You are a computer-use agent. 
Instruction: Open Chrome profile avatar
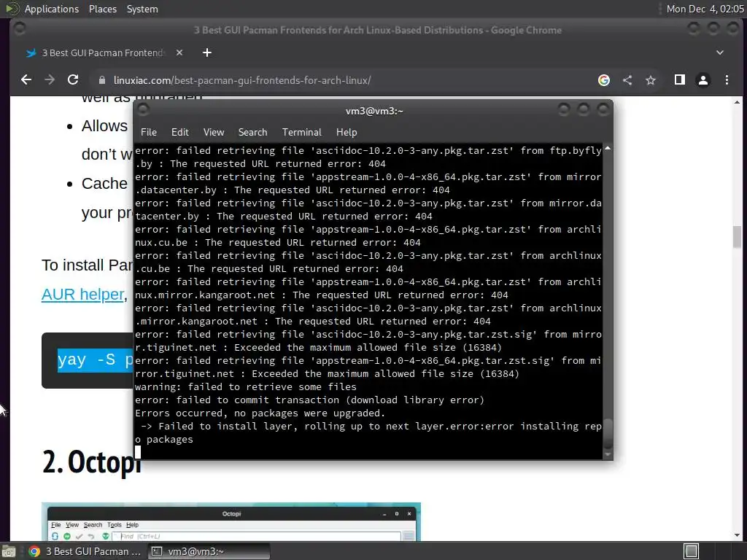point(703,80)
